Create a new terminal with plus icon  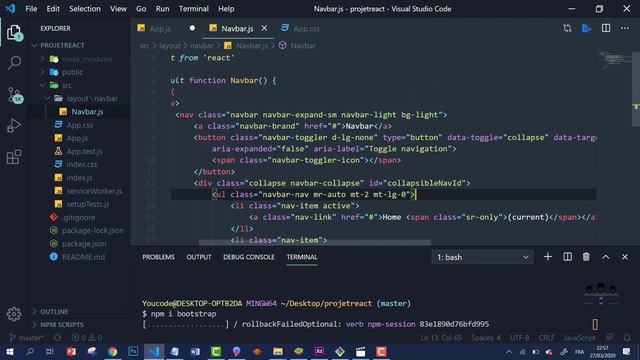click(548, 257)
